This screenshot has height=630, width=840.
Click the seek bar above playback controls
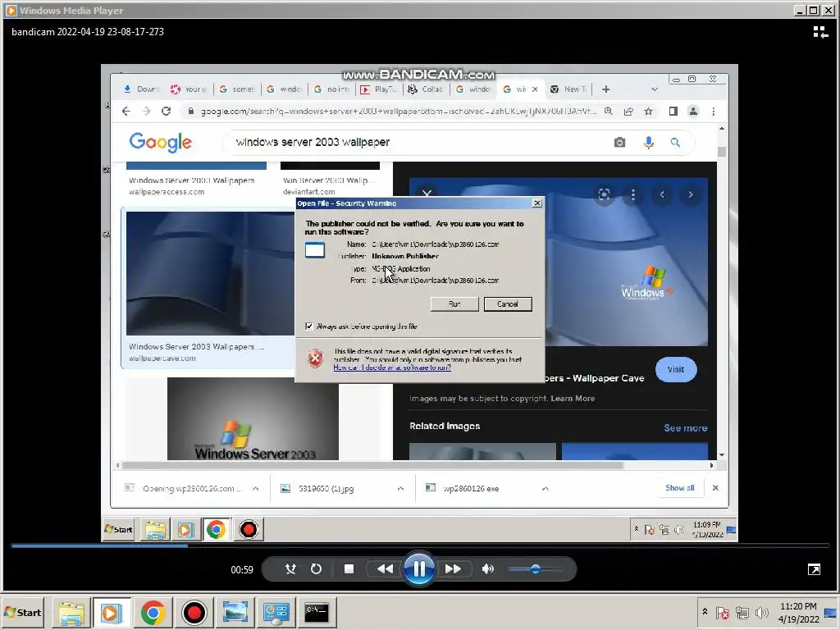(419, 546)
